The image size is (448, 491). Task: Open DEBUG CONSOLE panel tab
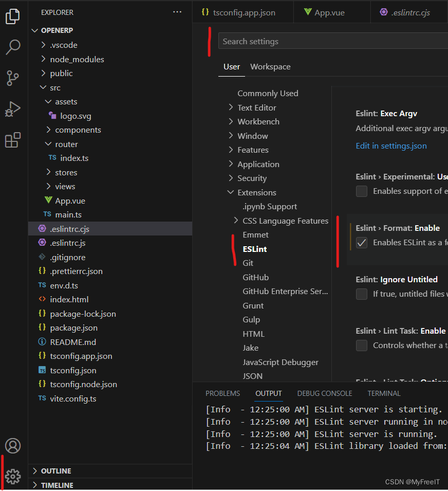[324, 393]
